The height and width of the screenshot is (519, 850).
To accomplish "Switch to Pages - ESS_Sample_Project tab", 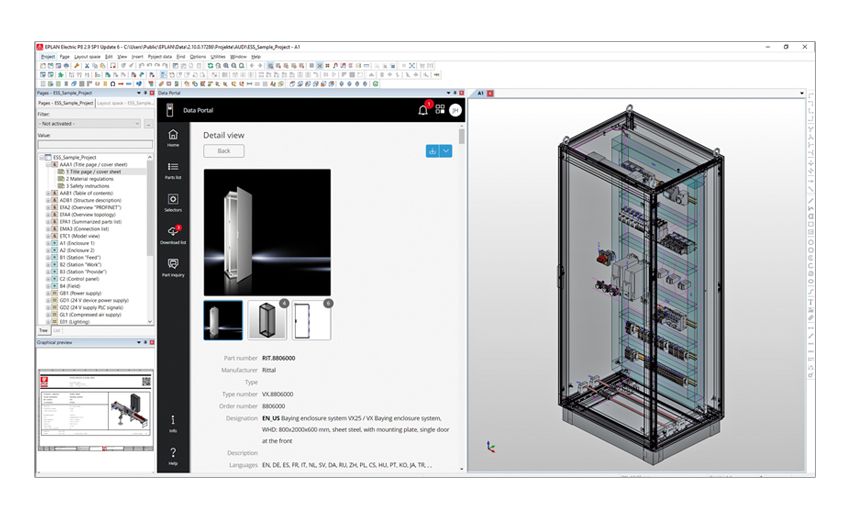I will 66,103.
